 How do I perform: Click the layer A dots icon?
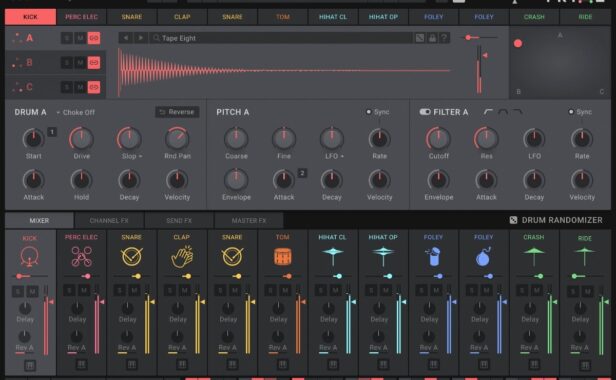click(x=17, y=38)
